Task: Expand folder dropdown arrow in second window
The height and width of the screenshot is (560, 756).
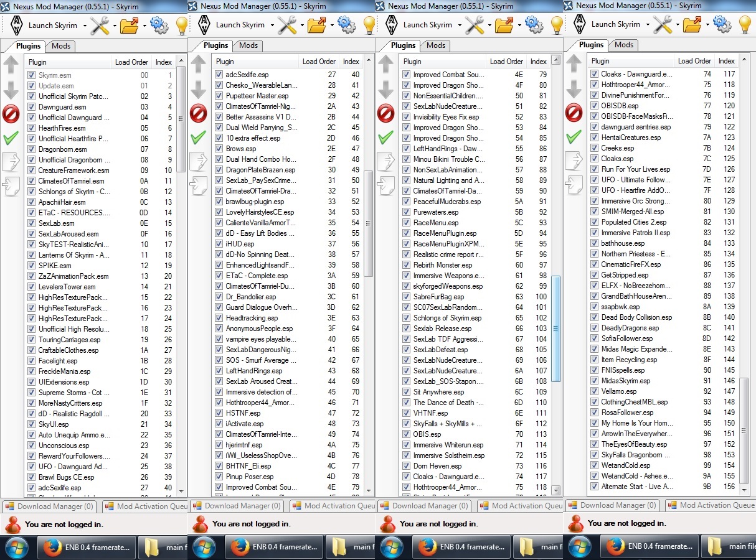Action: (x=332, y=26)
